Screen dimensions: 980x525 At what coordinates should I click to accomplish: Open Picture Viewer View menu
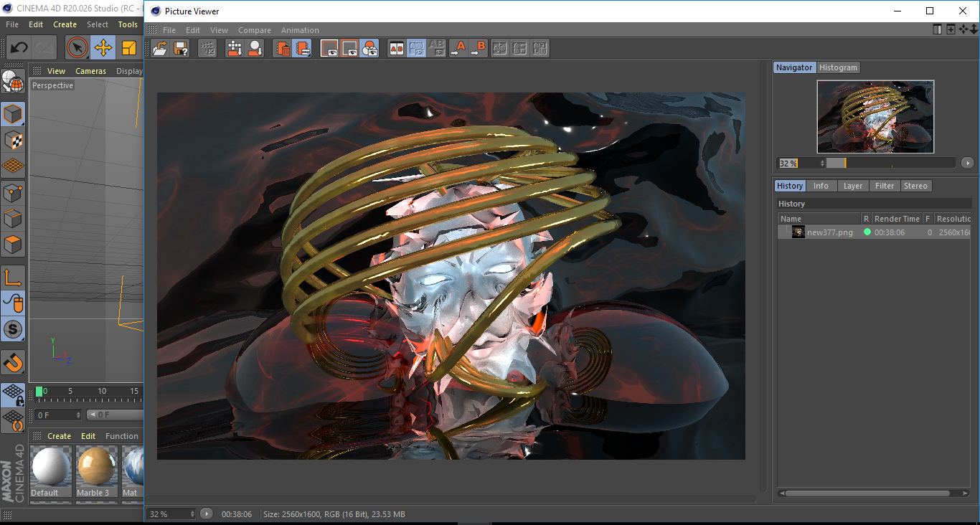(x=219, y=30)
